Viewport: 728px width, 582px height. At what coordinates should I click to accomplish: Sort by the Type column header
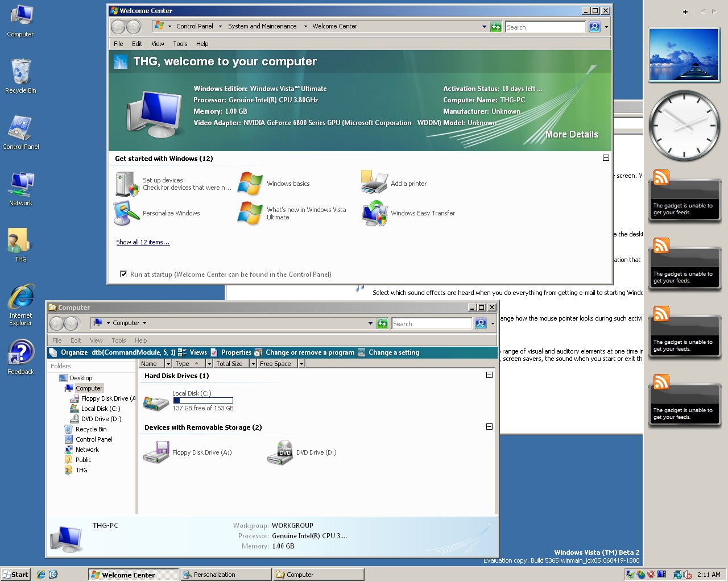pyautogui.click(x=189, y=364)
